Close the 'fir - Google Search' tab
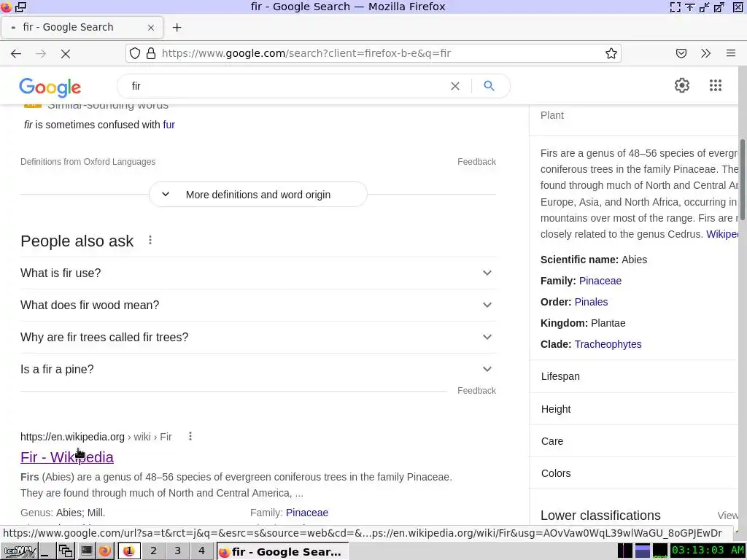The height and width of the screenshot is (560, 747). point(151,28)
